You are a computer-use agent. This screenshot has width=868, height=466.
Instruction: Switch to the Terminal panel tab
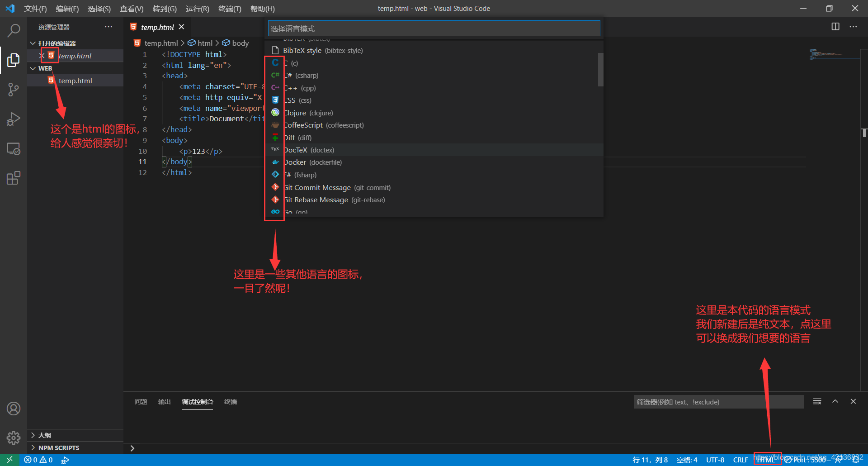(231, 402)
